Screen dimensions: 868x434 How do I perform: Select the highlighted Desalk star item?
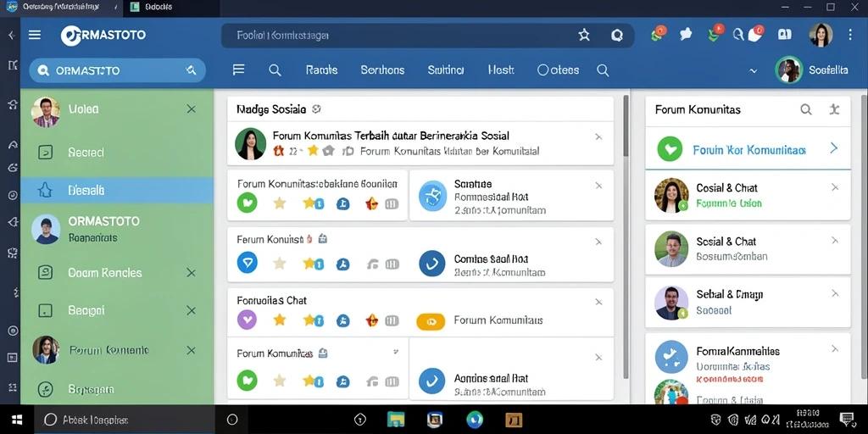(117, 191)
